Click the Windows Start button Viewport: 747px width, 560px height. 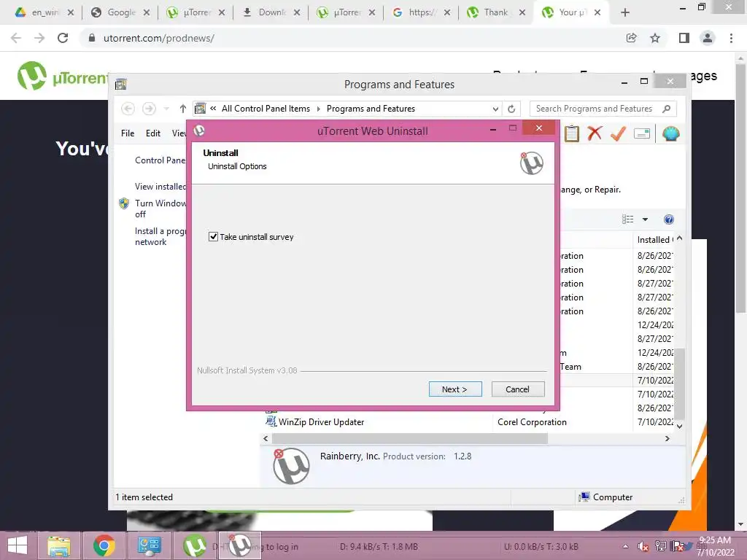pos(18,545)
